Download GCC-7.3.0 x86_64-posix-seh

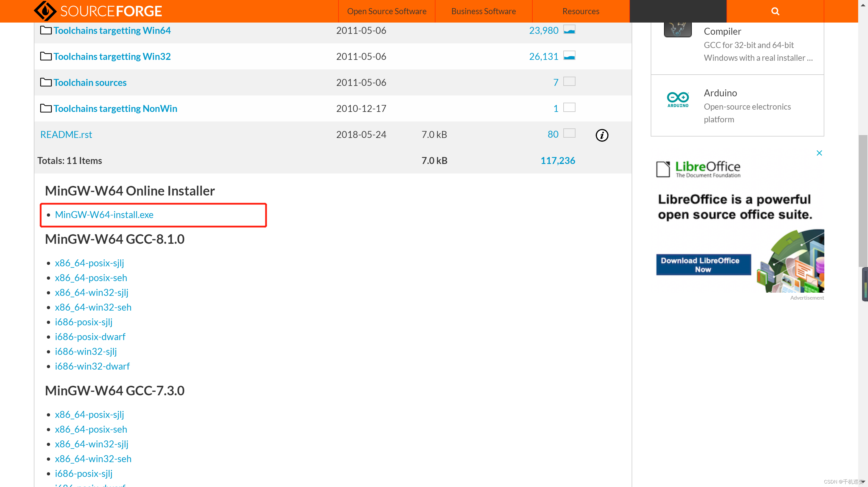coord(91,429)
